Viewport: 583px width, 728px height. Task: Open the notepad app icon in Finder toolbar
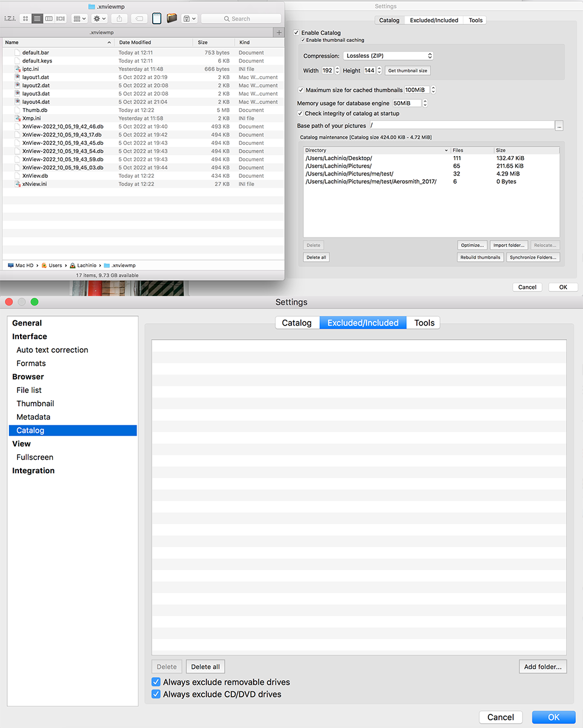click(x=157, y=18)
